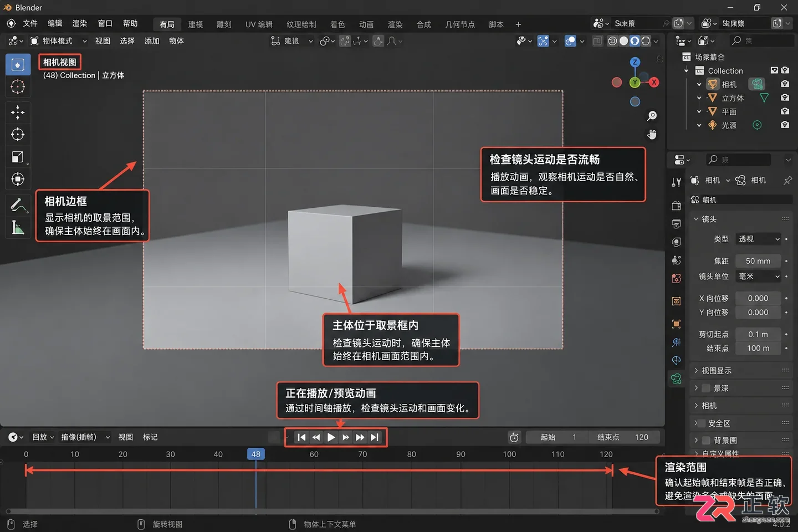Click the X axis on navigation gizmo
This screenshot has height=532, width=798.
(x=654, y=82)
